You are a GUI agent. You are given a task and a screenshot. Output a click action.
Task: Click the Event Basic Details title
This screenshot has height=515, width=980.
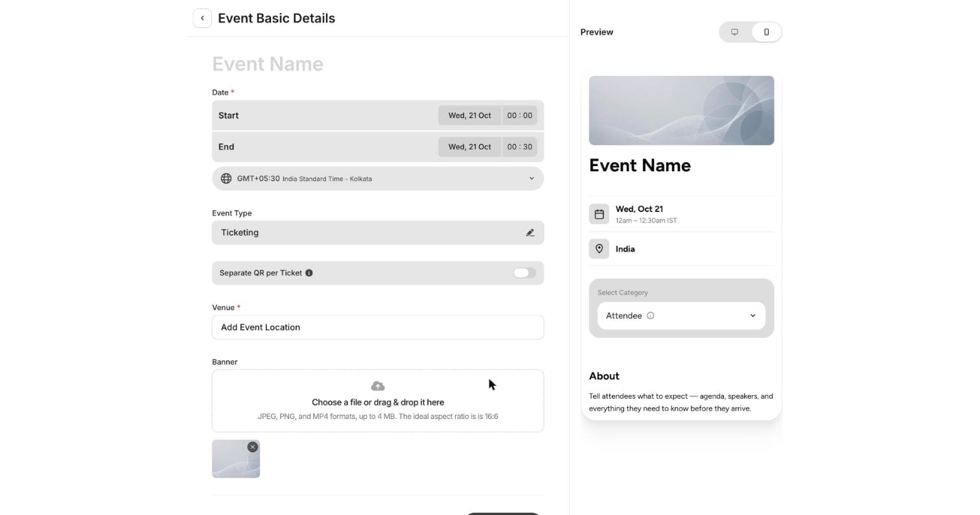click(x=277, y=18)
